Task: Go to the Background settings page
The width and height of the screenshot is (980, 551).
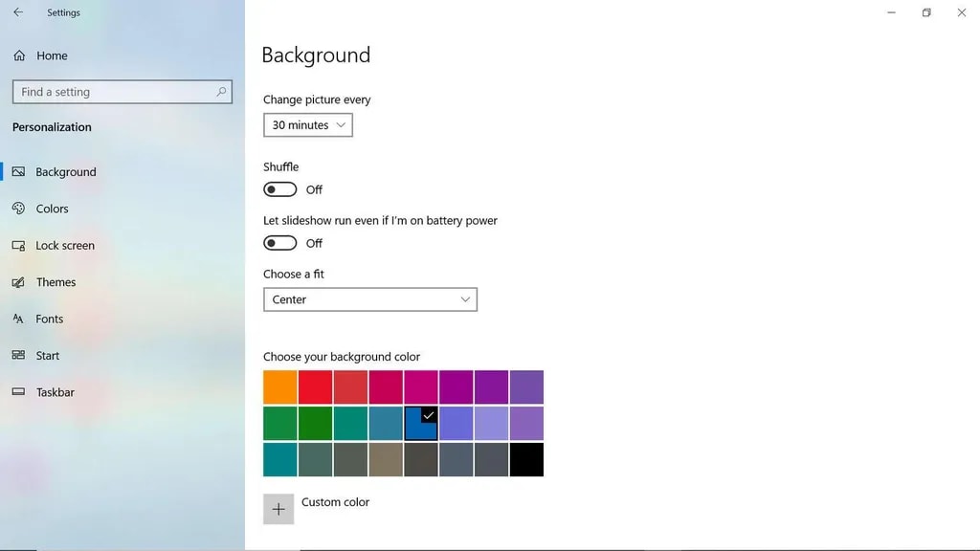Action: point(65,172)
